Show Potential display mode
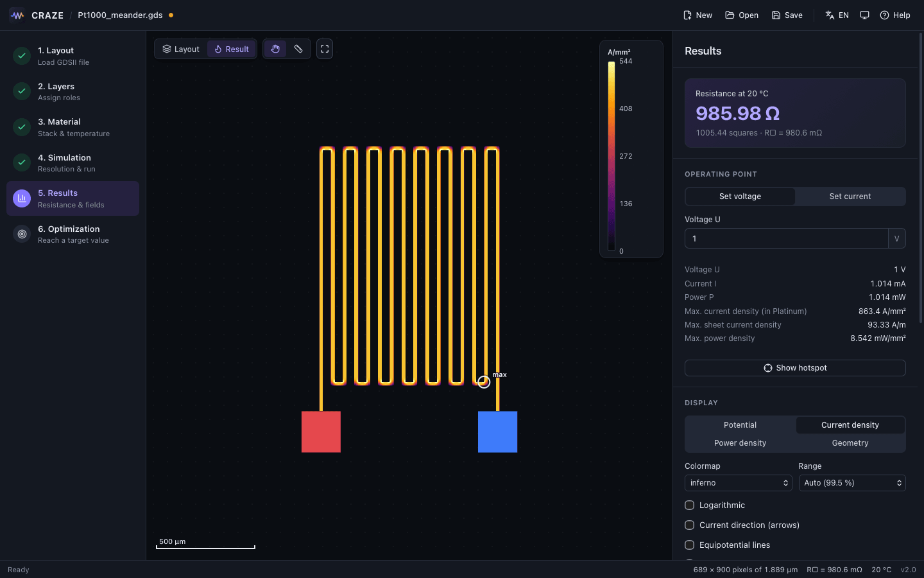This screenshot has height=578, width=924. click(x=740, y=425)
